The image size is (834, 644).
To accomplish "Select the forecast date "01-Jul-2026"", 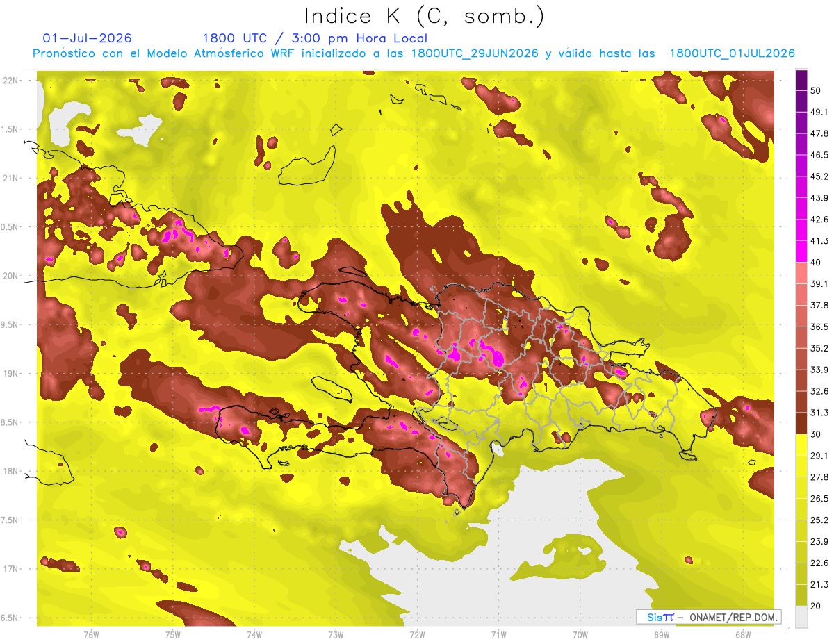I will pos(87,38).
